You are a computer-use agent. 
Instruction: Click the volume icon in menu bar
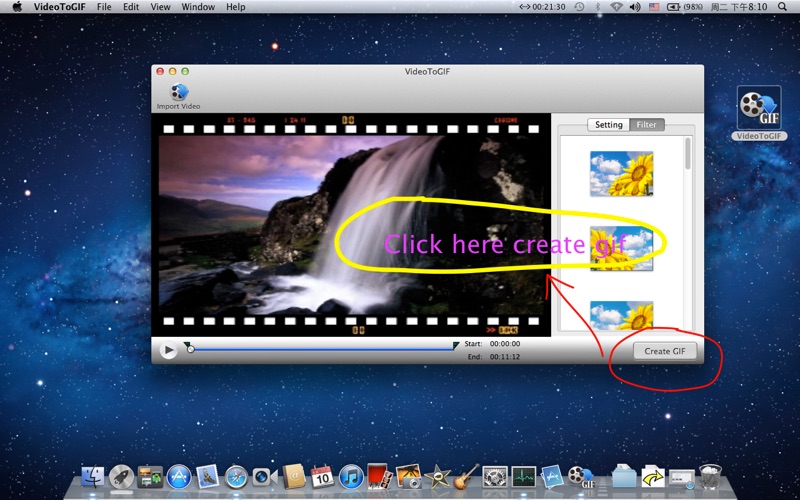[x=635, y=7]
